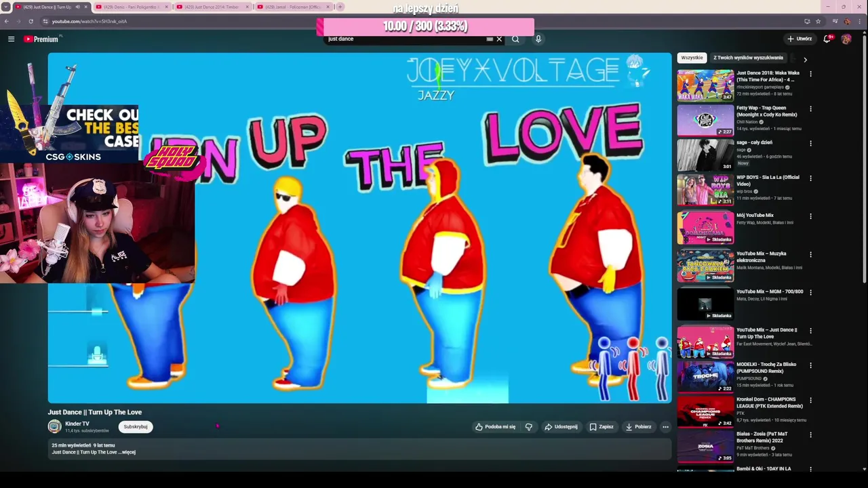Dislike the video with thumbs-down
Image resolution: width=868 pixels, height=488 pixels.
click(529, 427)
